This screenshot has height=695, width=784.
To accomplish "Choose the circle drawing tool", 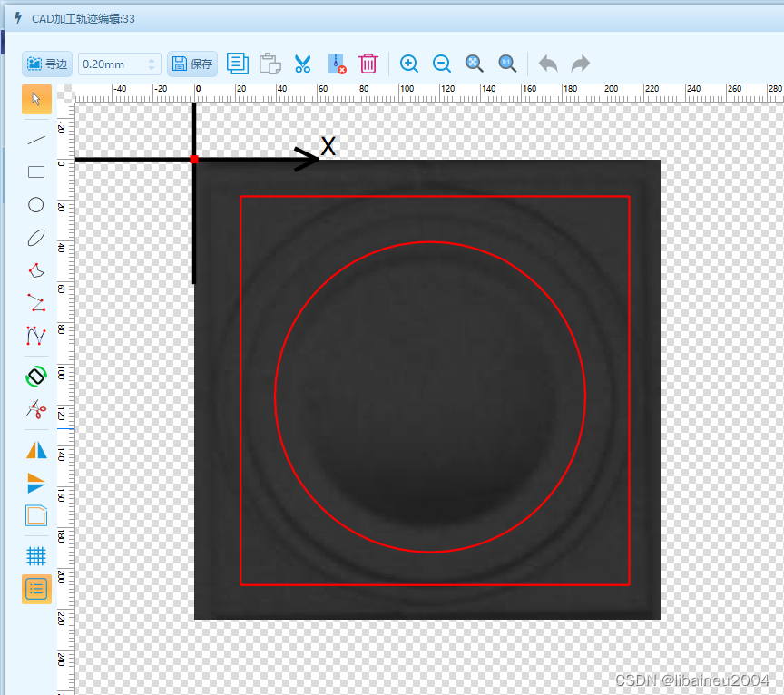I will (36, 204).
